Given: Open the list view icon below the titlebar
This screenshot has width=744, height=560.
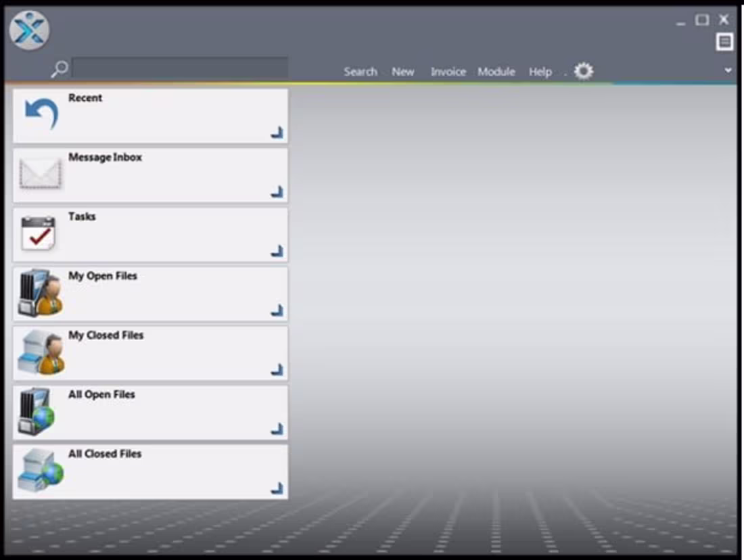Looking at the screenshot, I should pyautogui.click(x=724, y=41).
